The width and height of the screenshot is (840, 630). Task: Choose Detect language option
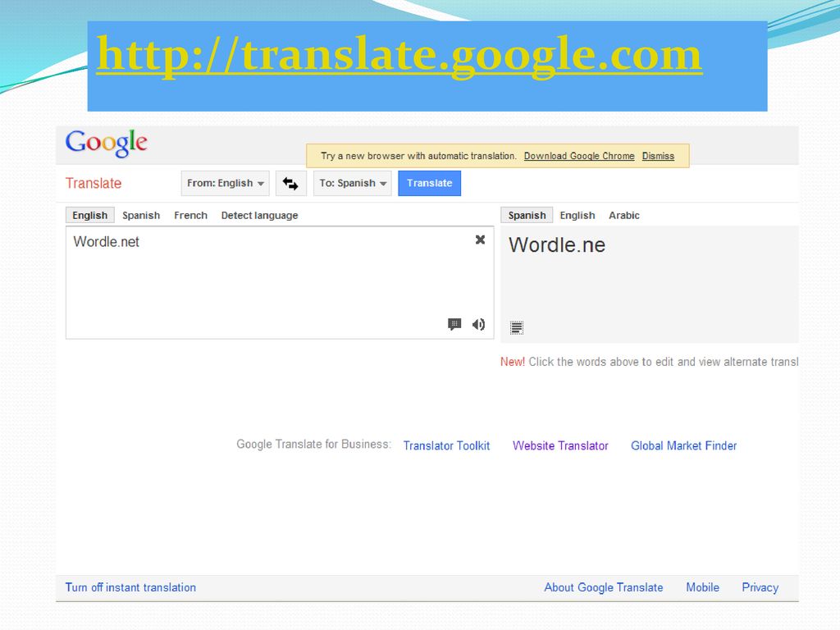pos(259,216)
